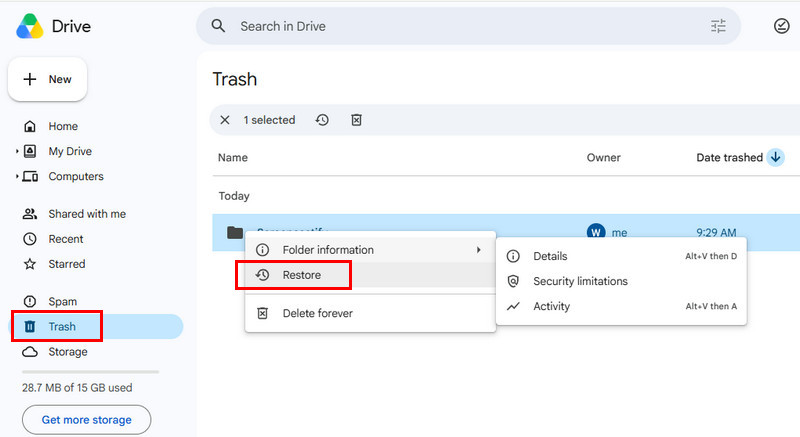Click the Spam exclamation icon in sidebar
Image resolution: width=800 pixels, height=437 pixels.
(30, 301)
